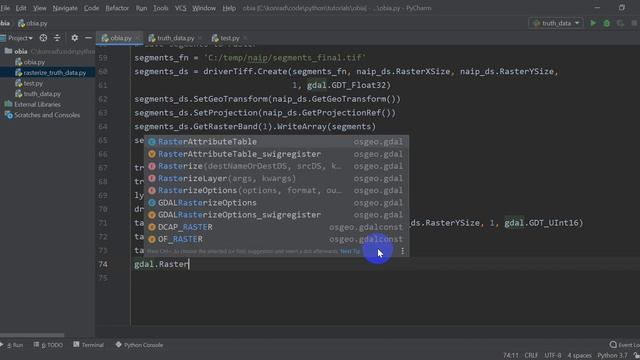
Task: Click line number 75 in the gutter
Action: click(103, 278)
